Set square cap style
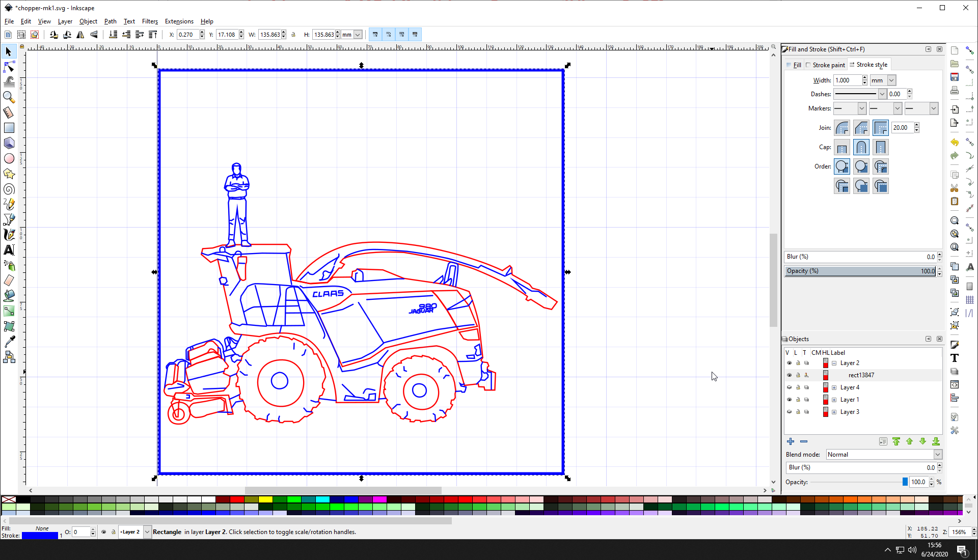 coord(881,147)
